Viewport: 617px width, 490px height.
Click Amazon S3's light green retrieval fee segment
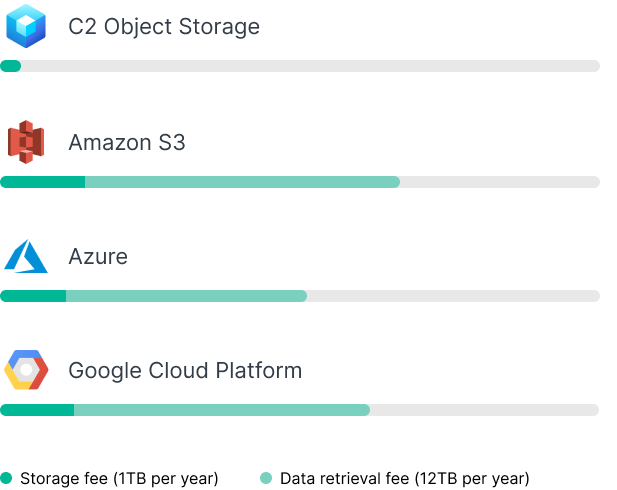(x=243, y=182)
